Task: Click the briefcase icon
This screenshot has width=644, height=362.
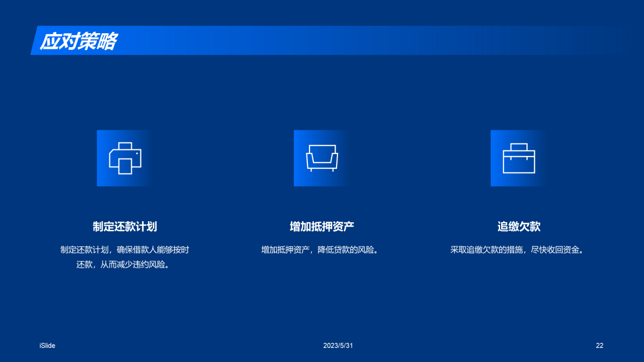Action: [519, 158]
